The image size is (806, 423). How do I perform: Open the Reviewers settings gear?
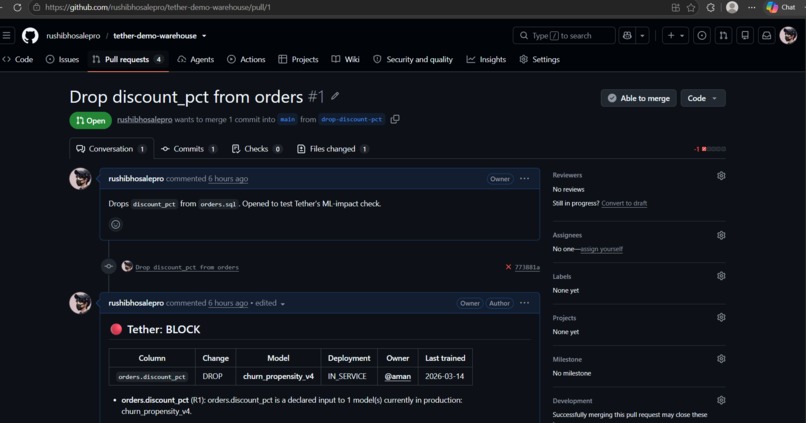tap(721, 176)
